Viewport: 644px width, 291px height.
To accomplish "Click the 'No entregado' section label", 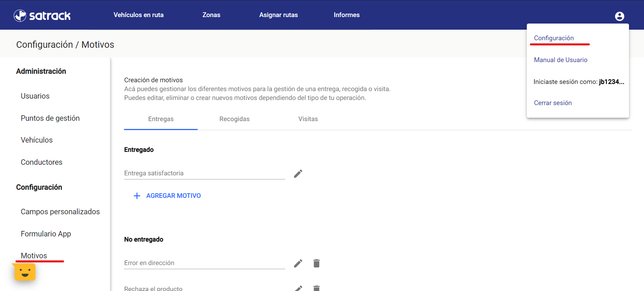I will click(143, 239).
